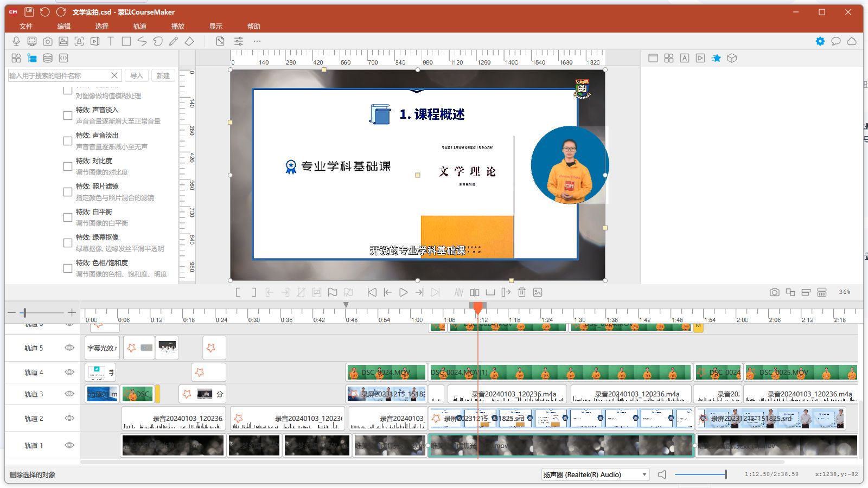This screenshot has height=488, width=868.
Task: Select the DSC_0024.MOV clip on 轨道 4
Action: [x=386, y=372]
